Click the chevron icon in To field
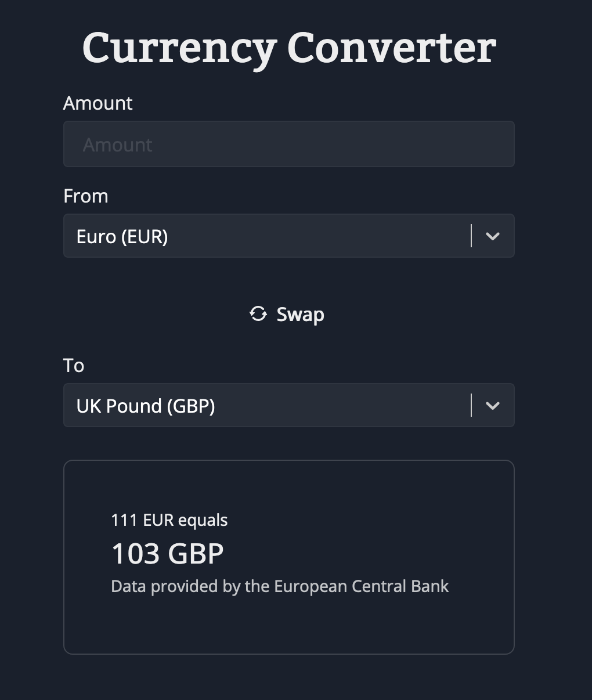Viewport: 592px width, 700px height. pos(493,406)
